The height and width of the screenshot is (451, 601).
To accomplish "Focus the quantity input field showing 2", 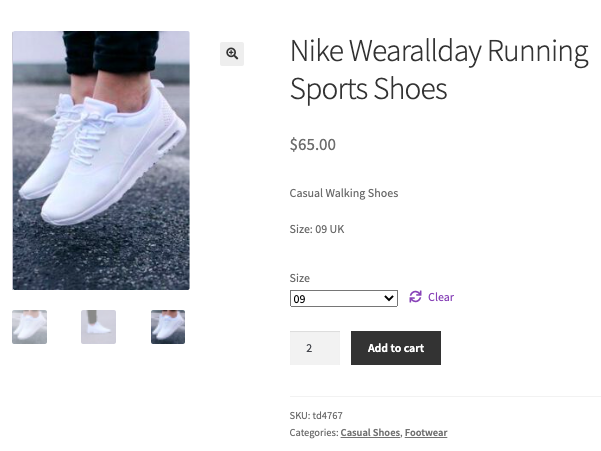I will (x=314, y=348).
